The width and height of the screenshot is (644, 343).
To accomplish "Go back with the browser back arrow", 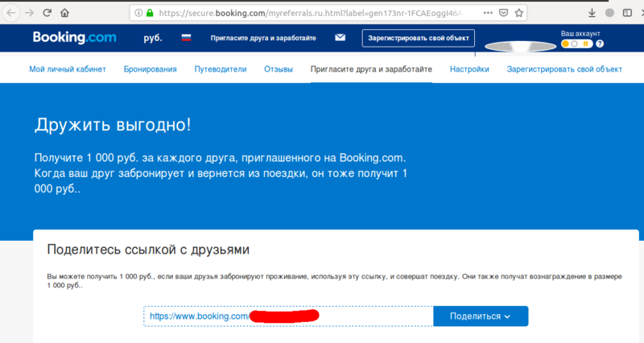I will pos(11,13).
